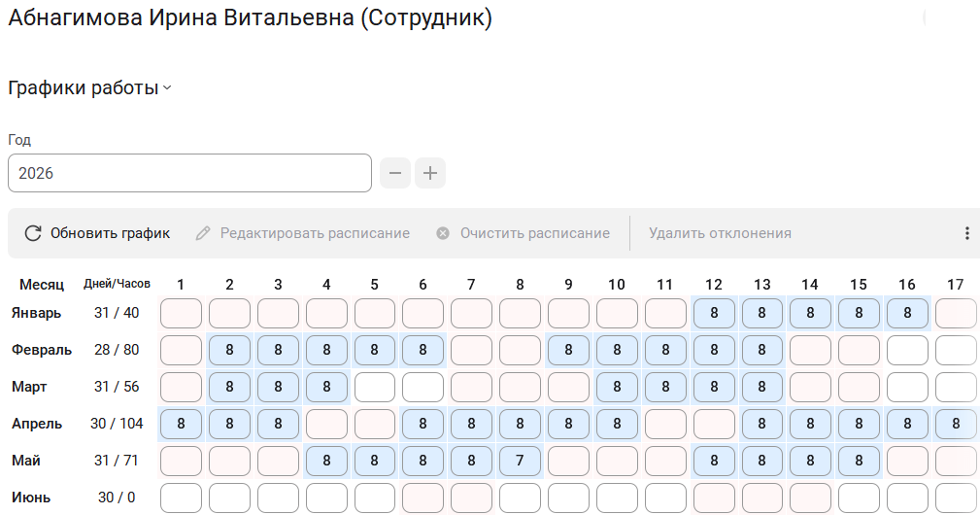Select April 17 cell with 8 hours

[x=956, y=424]
